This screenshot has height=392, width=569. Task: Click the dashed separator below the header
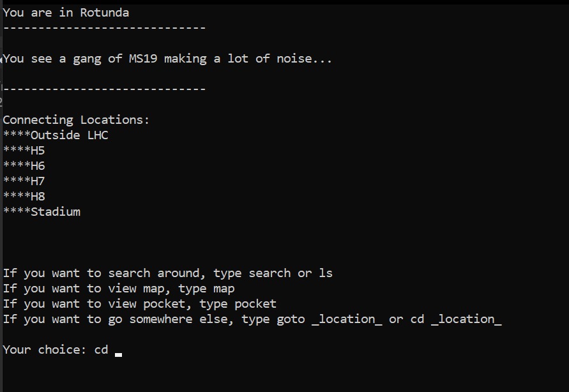[104, 28]
